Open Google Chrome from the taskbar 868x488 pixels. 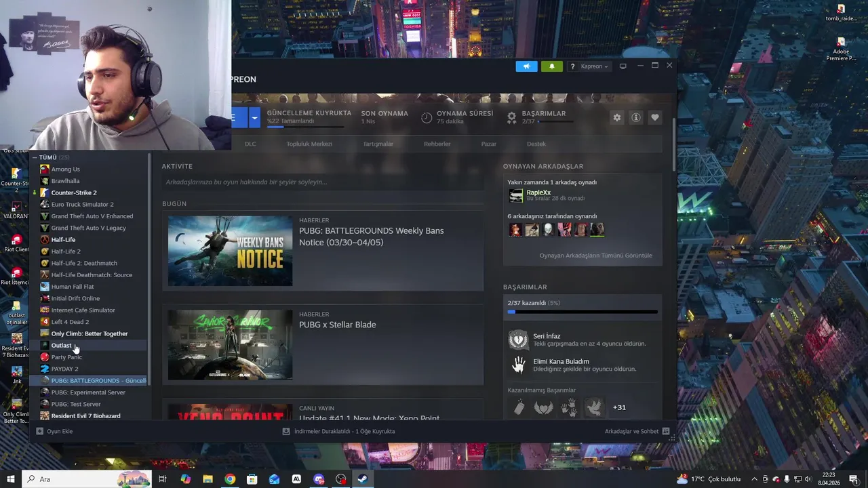point(230,479)
